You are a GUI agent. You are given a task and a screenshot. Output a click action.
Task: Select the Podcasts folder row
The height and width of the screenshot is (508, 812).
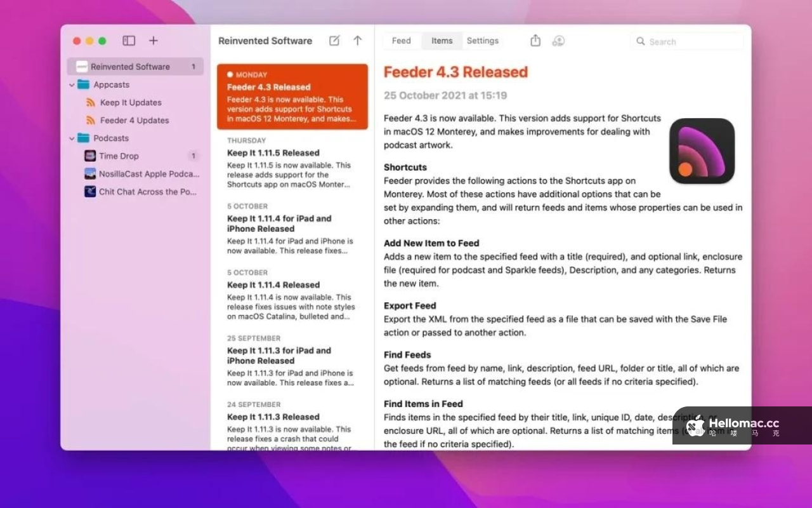(x=135, y=138)
